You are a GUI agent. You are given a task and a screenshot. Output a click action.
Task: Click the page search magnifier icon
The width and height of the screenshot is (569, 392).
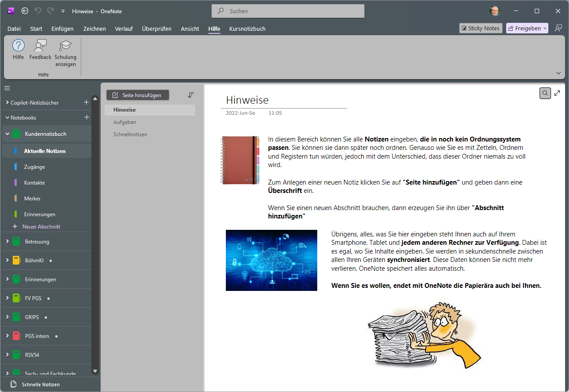pyautogui.click(x=545, y=93)
